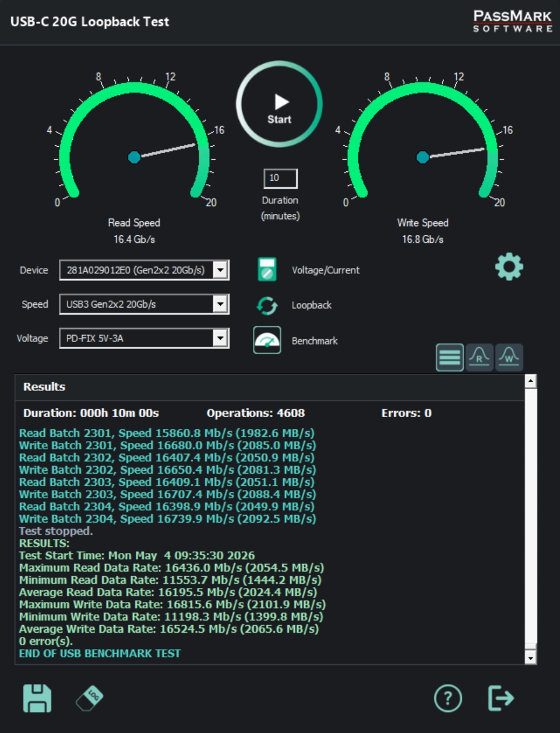The image size is (560, 733).
Task: Save results using the floppy disk icon
Action: click(x=37, y=698)
